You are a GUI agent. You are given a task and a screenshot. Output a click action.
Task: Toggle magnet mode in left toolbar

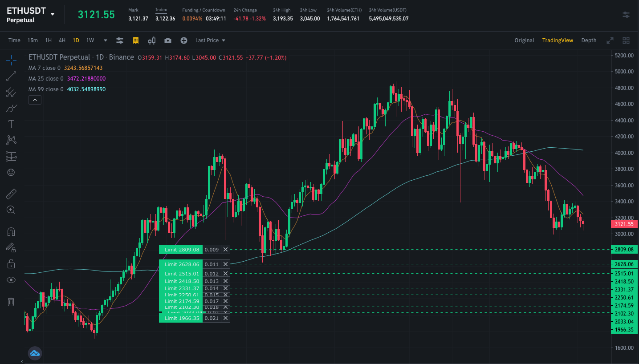[11, 232]
